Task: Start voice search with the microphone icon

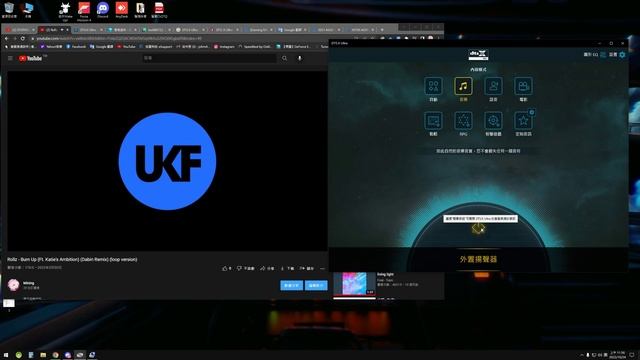Action: [x=300, y=58]
